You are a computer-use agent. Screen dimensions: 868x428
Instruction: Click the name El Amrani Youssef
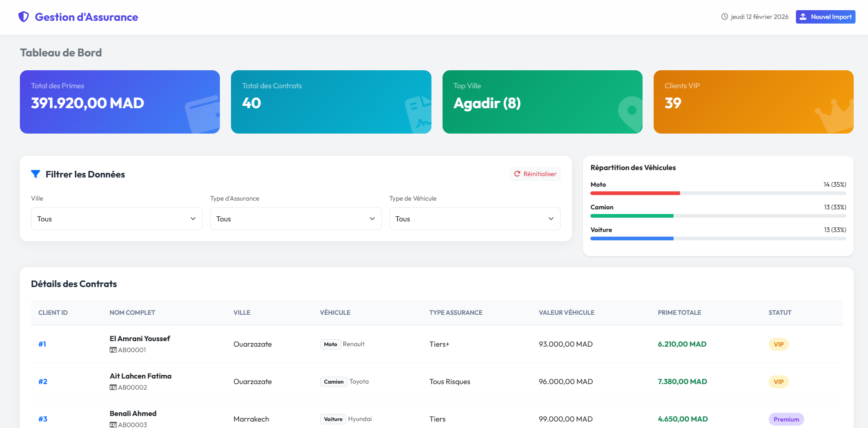(x=140, y=339)
